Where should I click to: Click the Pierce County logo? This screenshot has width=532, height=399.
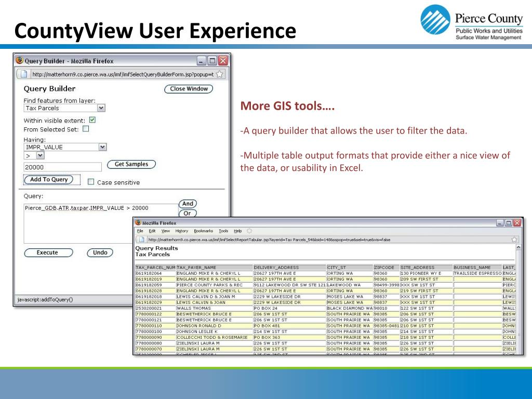(471, 23)
